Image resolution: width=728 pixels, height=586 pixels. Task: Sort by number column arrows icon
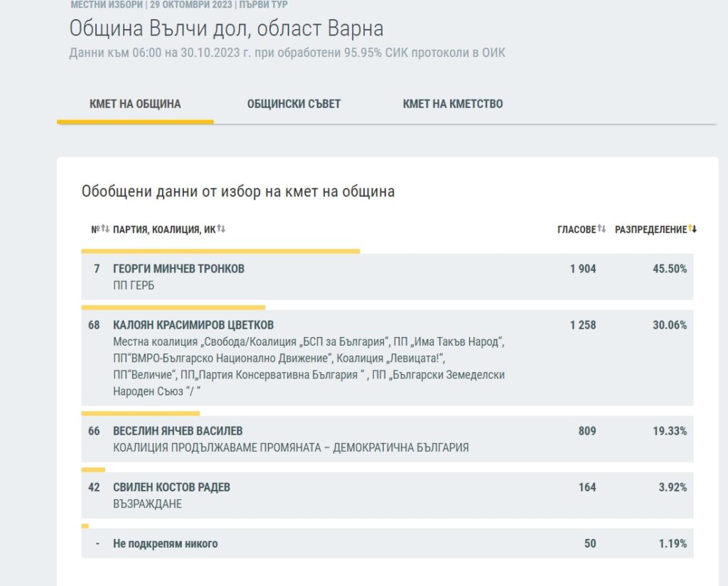[x=105, y=229]
